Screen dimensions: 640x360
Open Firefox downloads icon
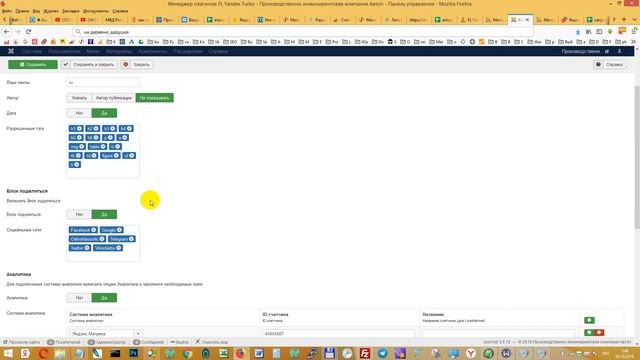[578, 31]
